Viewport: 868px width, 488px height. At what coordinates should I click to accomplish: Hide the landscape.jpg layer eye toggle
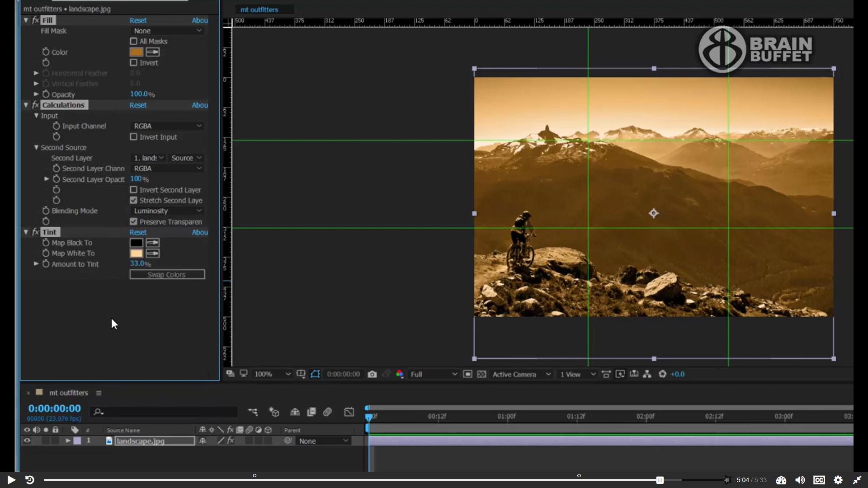tap(27, 441)
